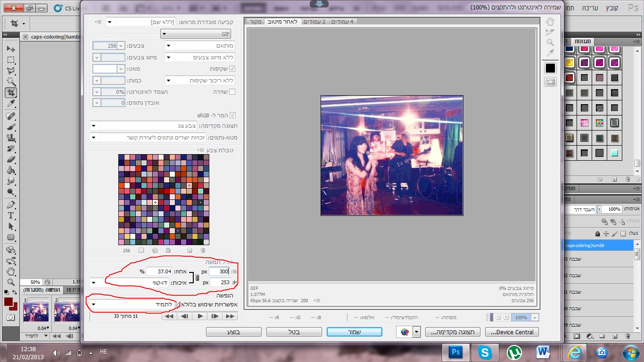Toggle slices visibility button in dialog
This screenshot has height=362, width=644.
click(x=550, y=82)
